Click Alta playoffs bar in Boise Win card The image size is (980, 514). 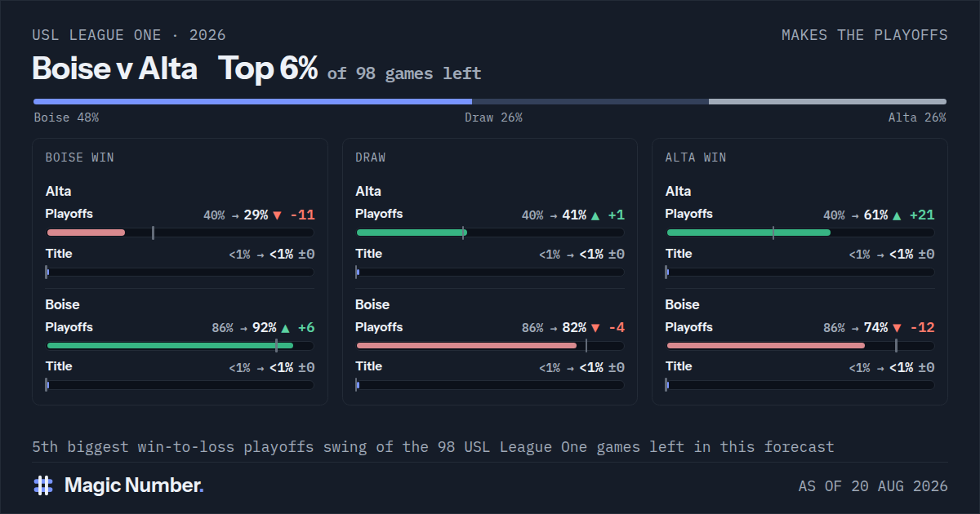click(x=180, y=233)
